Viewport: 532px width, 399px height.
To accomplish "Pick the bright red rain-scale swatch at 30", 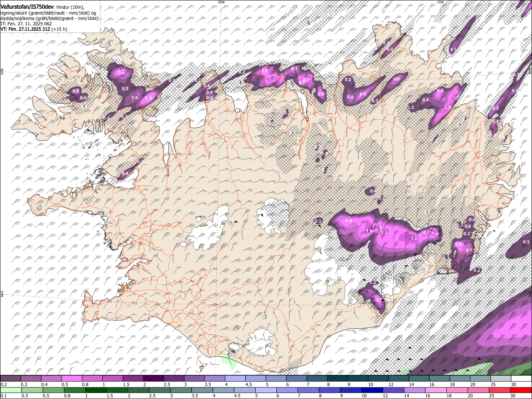I will [521, 390].
